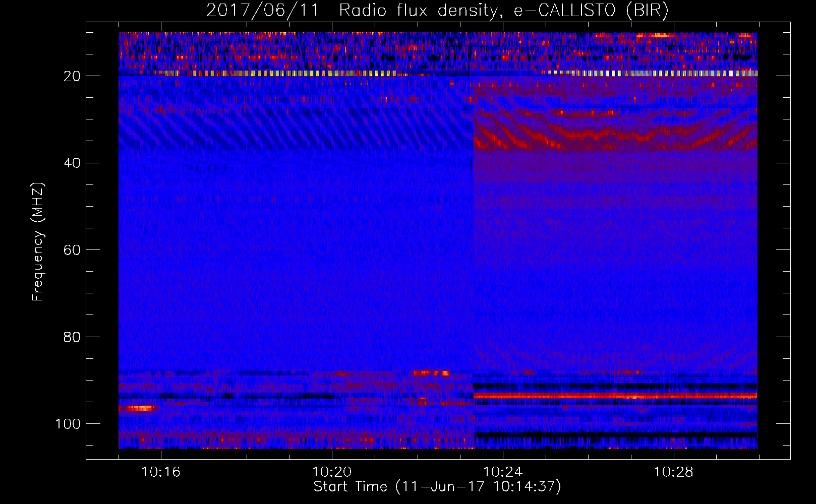Screen dimensions: 816x504
Task: Click the "Start Time (11-Jun-17 10:14:37)" label
Action: (x=437, y=487)
